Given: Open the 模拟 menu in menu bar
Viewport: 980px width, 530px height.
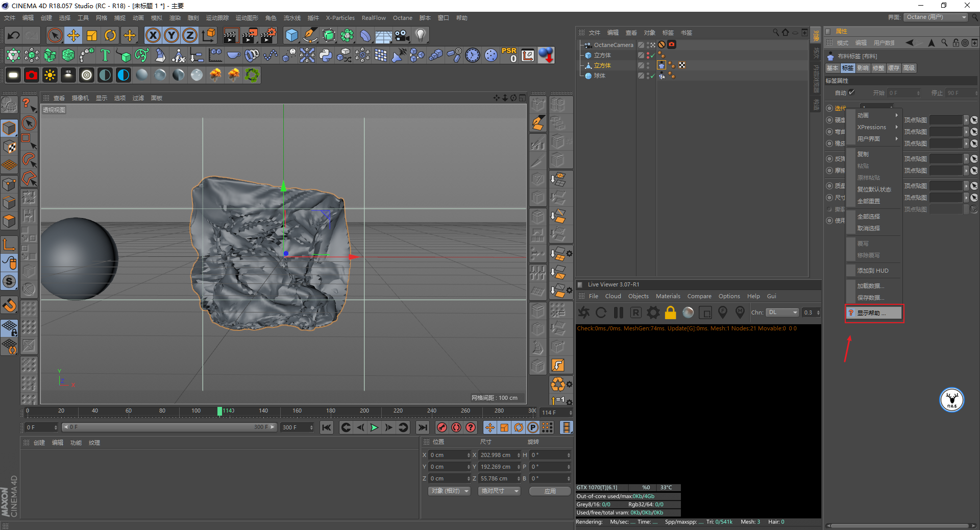Looking at the screenshot, I should point(157,18).
